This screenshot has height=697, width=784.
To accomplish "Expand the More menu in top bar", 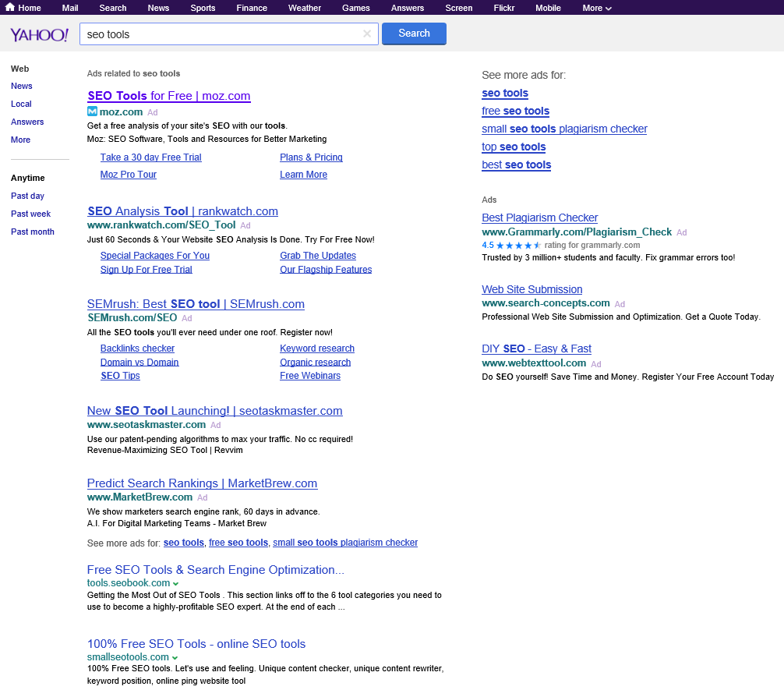I will (x=596, y=8).
